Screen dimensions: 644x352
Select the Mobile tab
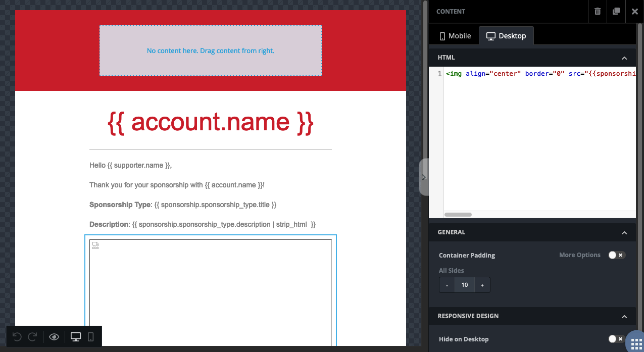[x=455, y=36]
